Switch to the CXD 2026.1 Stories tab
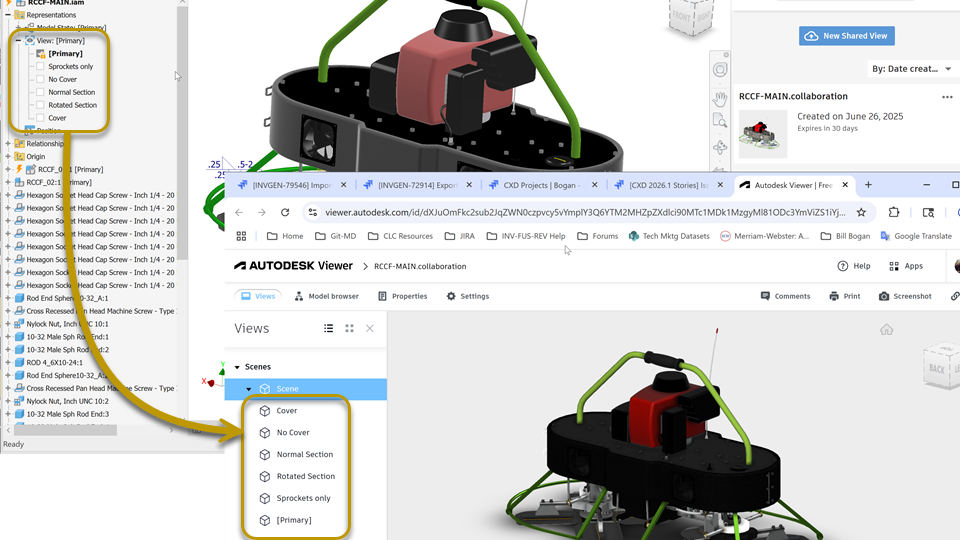Viewport: 960px width, 540px height. (x=669, y=185)
